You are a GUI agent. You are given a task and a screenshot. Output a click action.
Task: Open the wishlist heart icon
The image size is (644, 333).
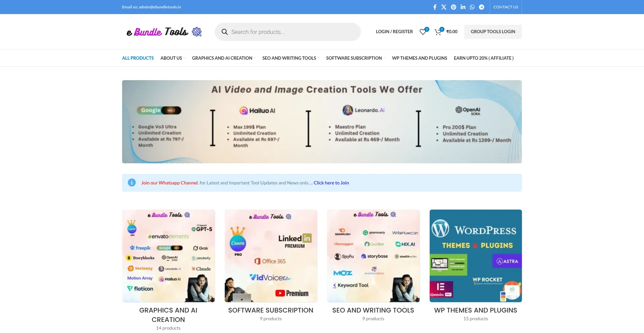(423, 32)
